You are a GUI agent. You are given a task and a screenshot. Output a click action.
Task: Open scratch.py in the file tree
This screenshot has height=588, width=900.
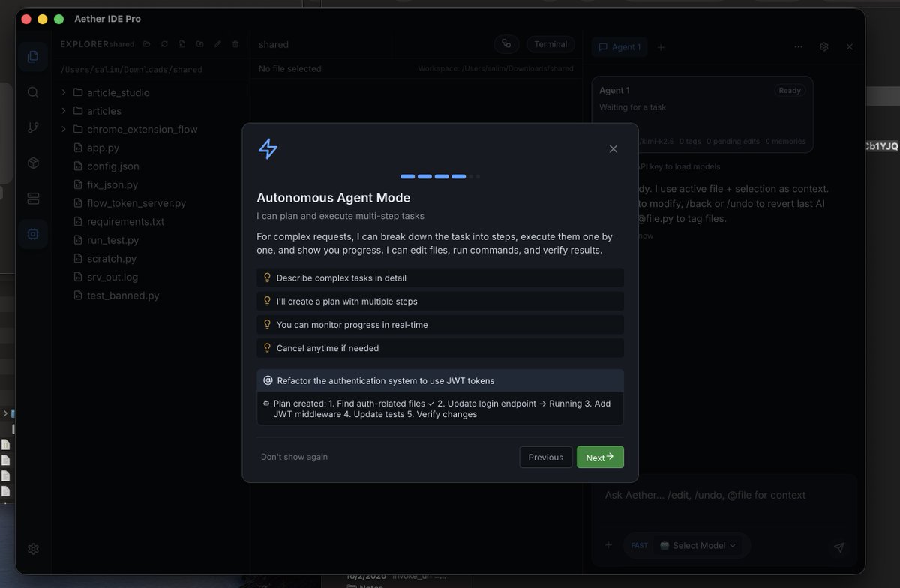coord(112,259)
